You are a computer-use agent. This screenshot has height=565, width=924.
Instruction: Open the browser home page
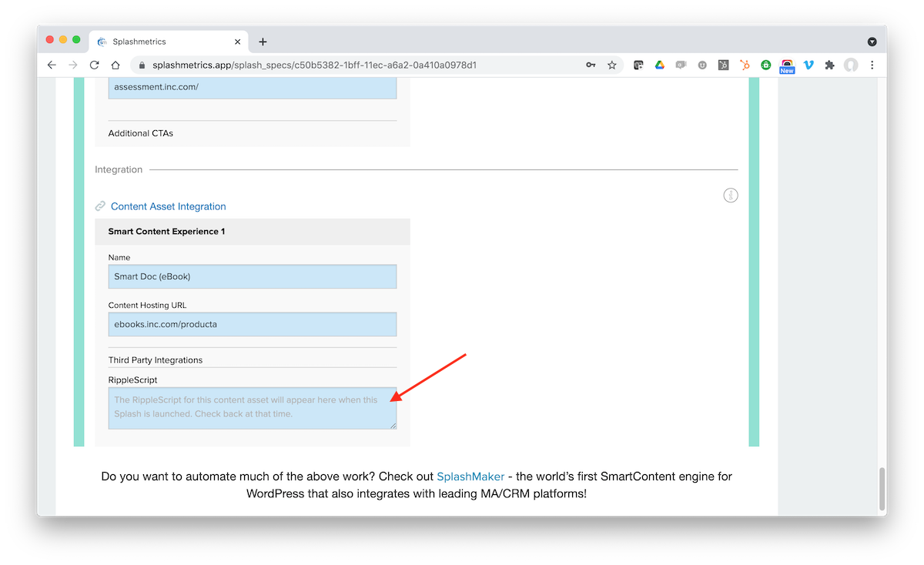[x=115, y=65]
